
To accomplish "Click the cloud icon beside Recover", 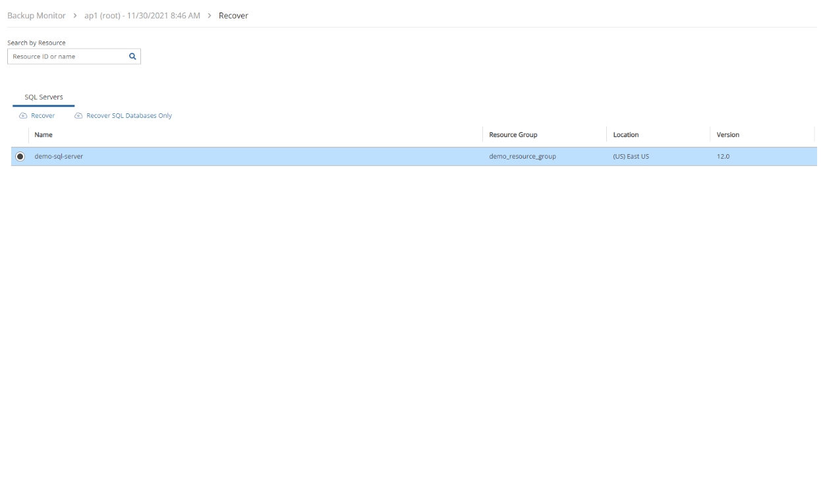I will click(23, 116).
